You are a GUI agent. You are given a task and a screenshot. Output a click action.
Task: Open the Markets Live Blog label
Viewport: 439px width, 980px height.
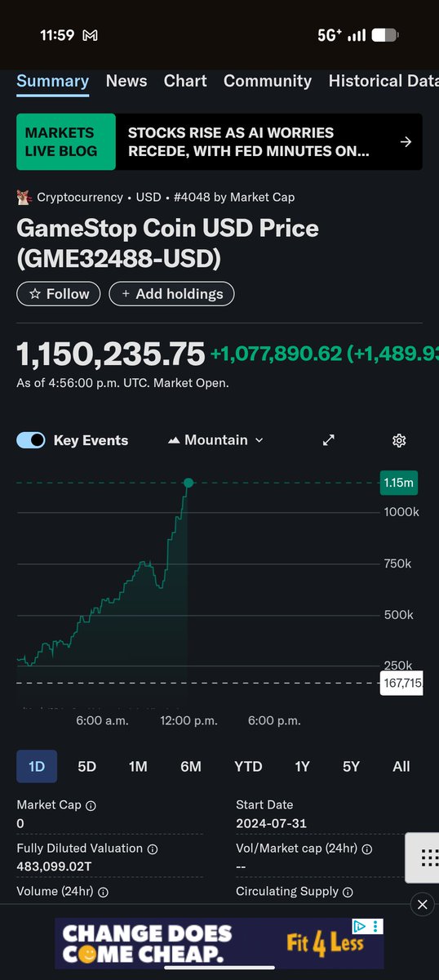(66, 142)
